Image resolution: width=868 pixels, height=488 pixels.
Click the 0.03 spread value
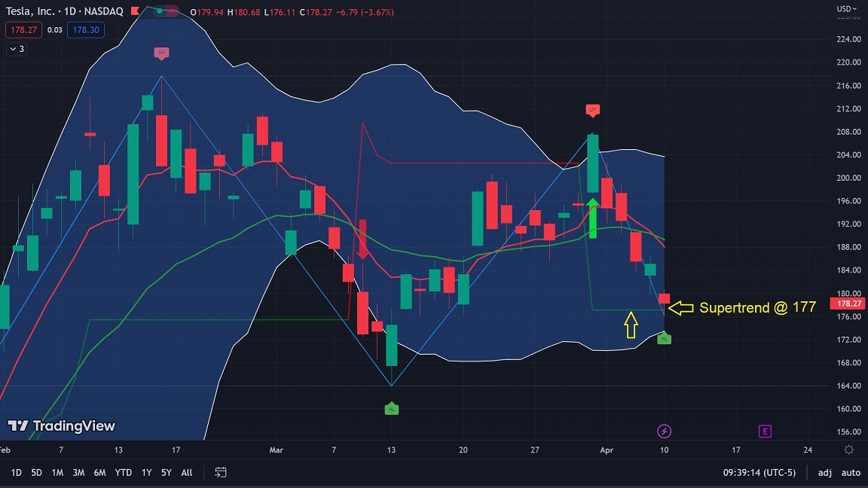click(x=54, y=30)
